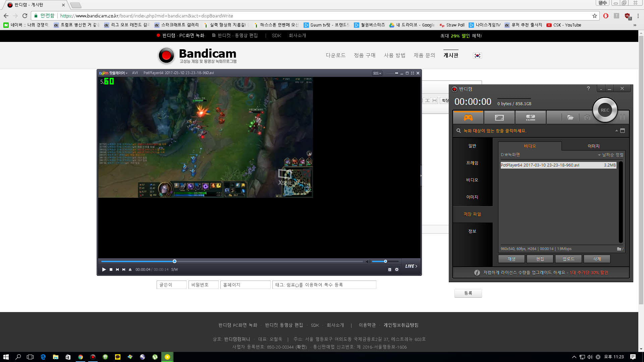Toggle PotPlayer fullscreen icon

[x=413, y=73]
